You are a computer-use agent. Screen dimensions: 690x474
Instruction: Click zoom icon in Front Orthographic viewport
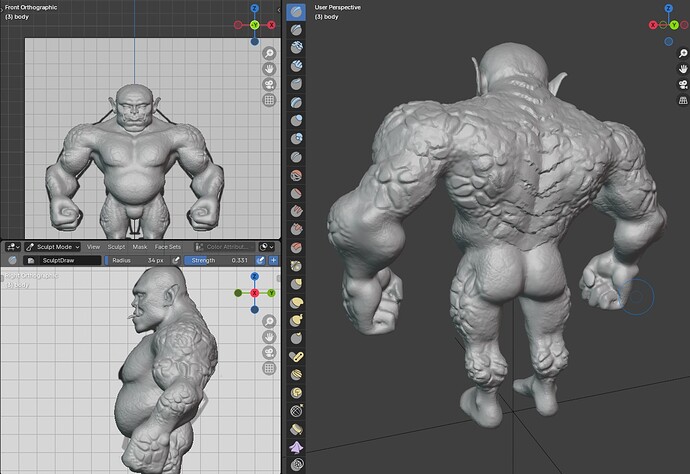point(269,53)
